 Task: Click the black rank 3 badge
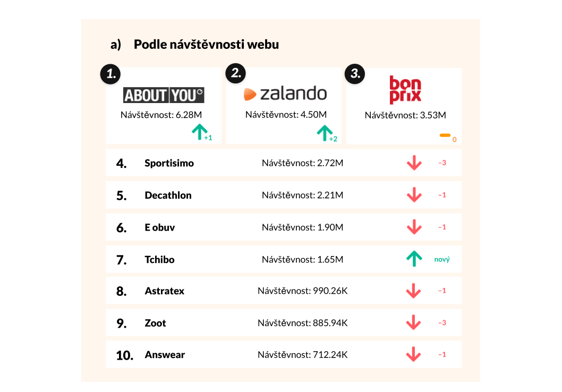point(355,74)
